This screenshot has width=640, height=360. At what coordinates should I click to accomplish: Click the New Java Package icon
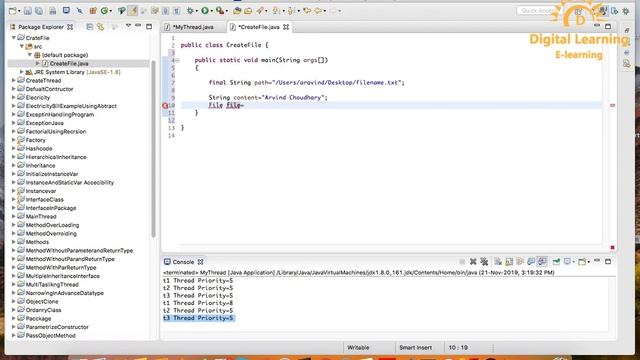click(x=93, y=11)
